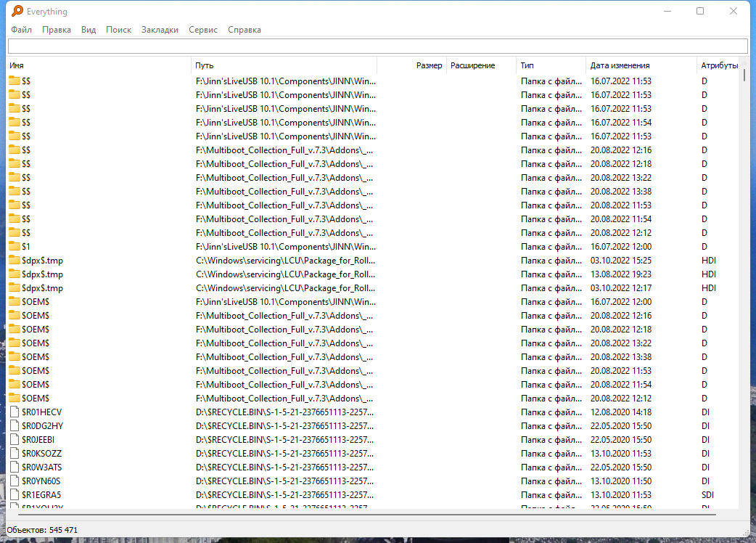
Task: Click $$ folder icon dated 20.08.2022 12:12
Action: point(15,232)
